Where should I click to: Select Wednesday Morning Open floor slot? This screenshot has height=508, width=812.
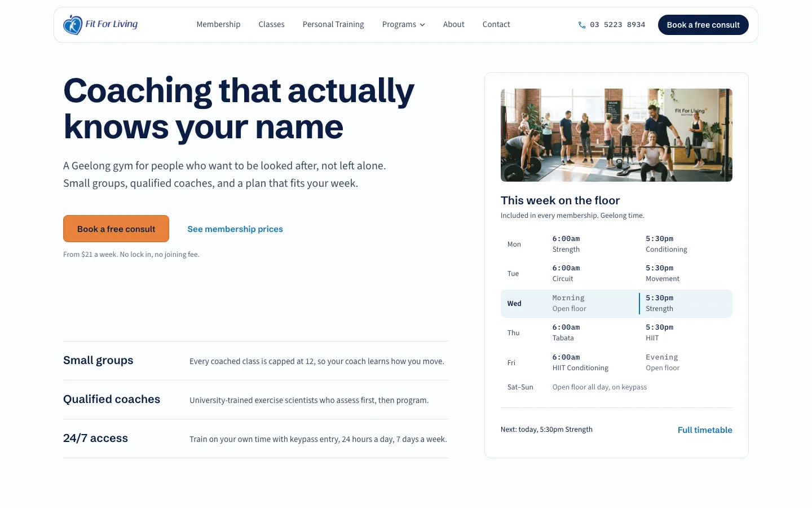tap(569, 303)
